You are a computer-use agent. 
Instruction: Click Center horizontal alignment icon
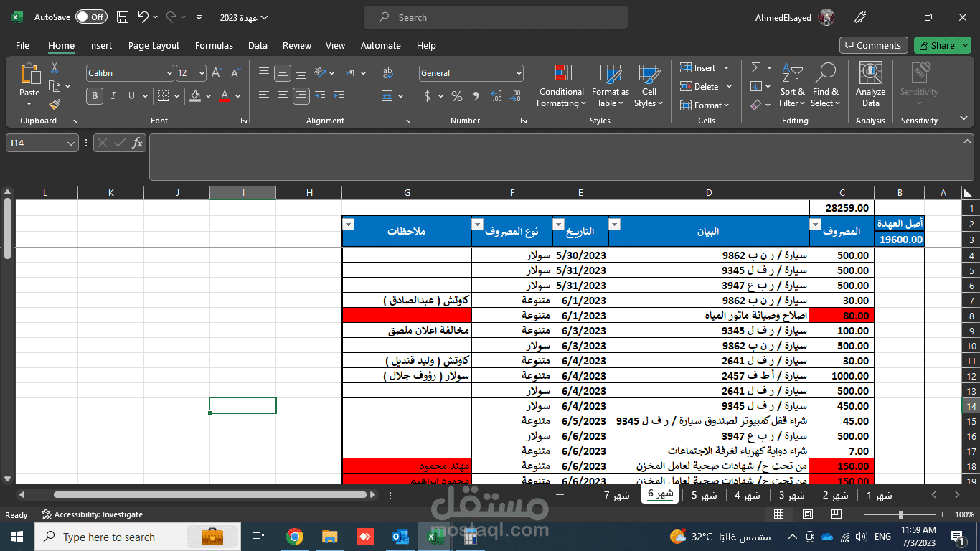(x=283, y=95)
